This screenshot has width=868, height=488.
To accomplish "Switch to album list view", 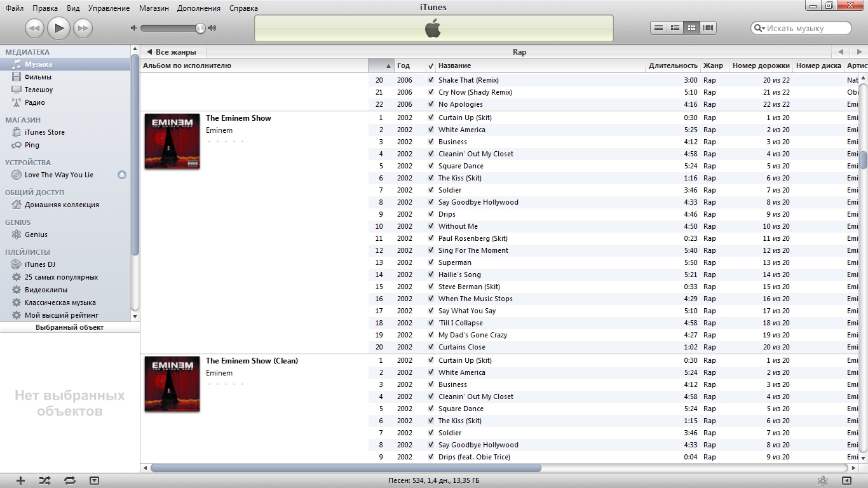I will tap(675, 27).
